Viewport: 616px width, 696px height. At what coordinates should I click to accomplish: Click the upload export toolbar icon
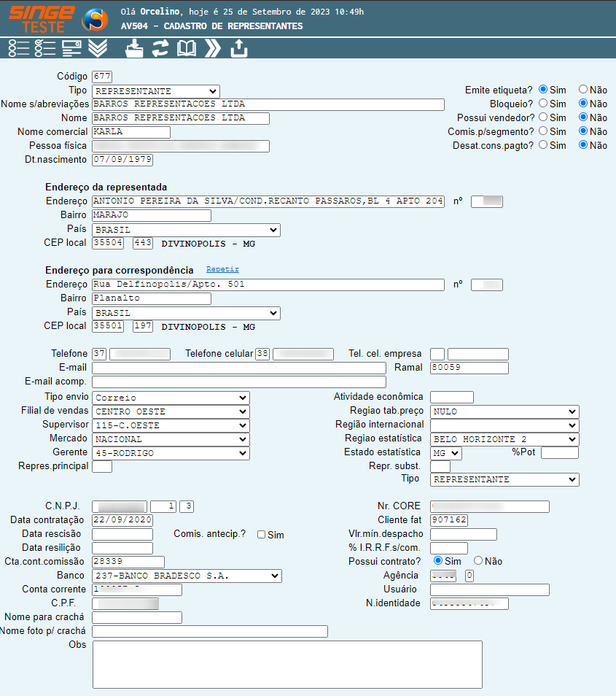click(x=239, y=48)
